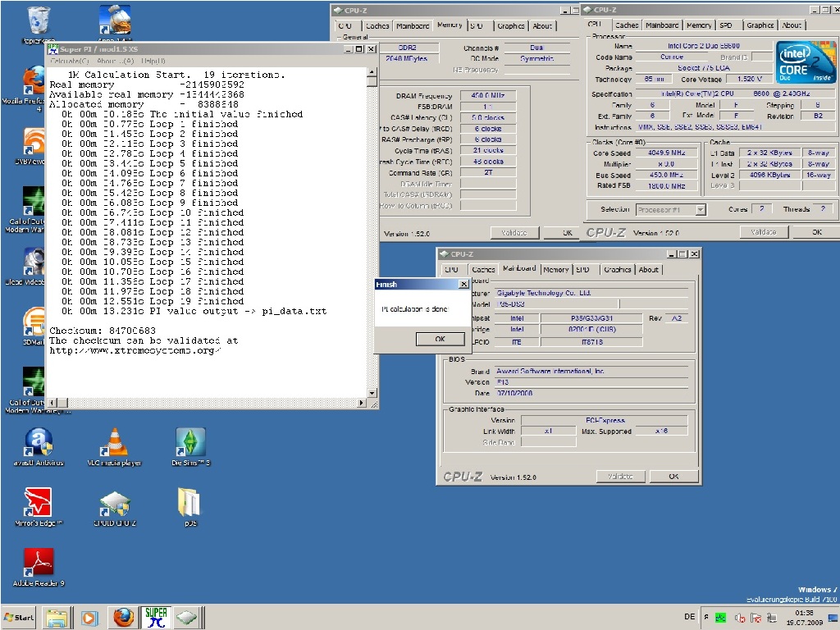Open the 3DMark desktop shortcut
Screen dimensions: 840x630
coord(33,326)
